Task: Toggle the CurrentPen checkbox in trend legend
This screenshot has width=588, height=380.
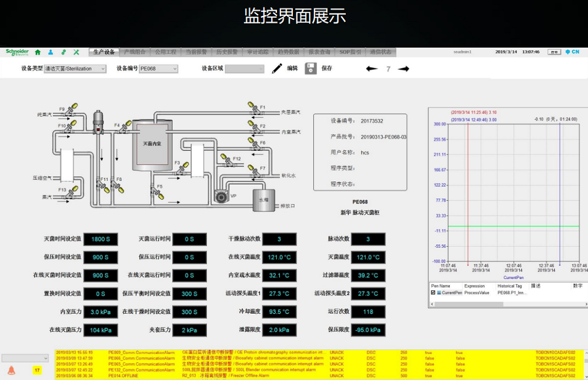Action: pos(433,292)
